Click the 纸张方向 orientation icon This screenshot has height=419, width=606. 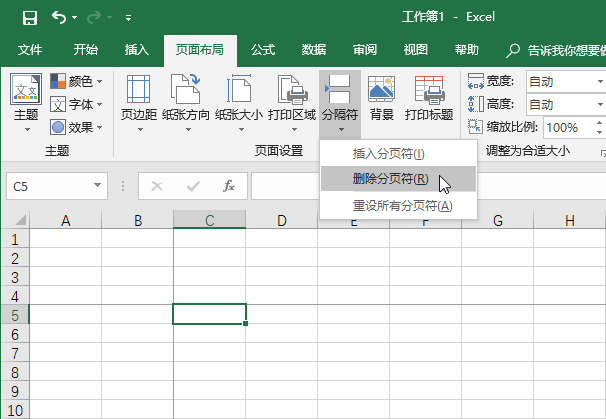point(186,89)
